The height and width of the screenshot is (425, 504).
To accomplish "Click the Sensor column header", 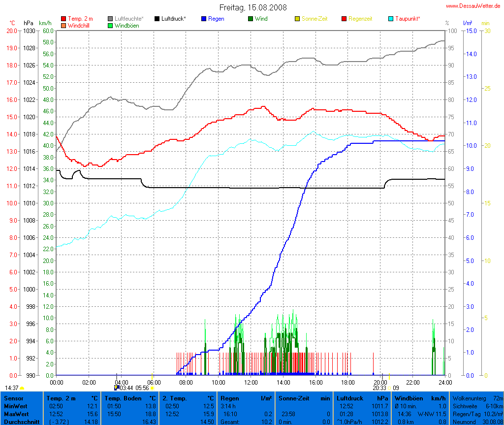I will [14, 398].
